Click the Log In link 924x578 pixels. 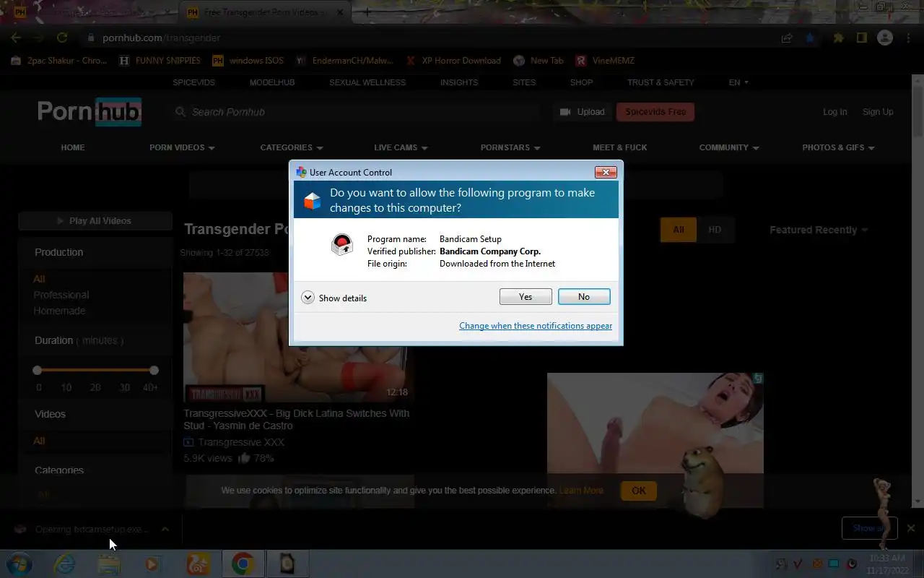[x=835, y=112]
